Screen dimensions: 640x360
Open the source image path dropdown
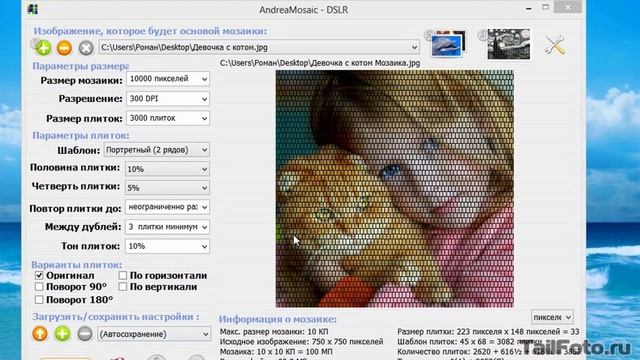(x=259, y=47)
